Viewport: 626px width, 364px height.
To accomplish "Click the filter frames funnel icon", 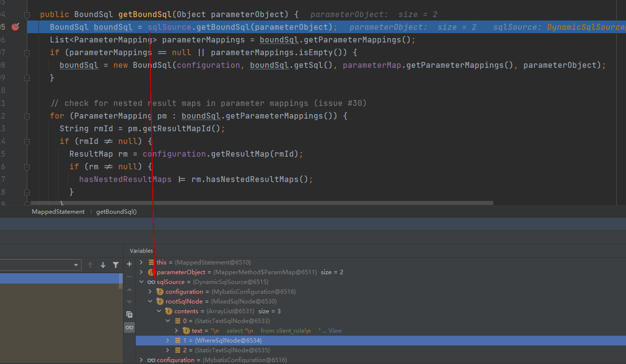I will pos(116,265).
